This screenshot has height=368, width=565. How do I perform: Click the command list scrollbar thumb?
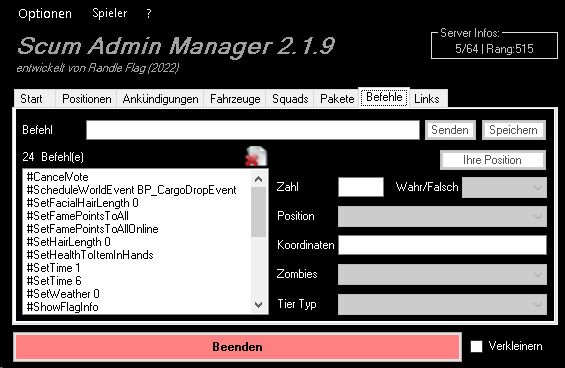(258, 212)
